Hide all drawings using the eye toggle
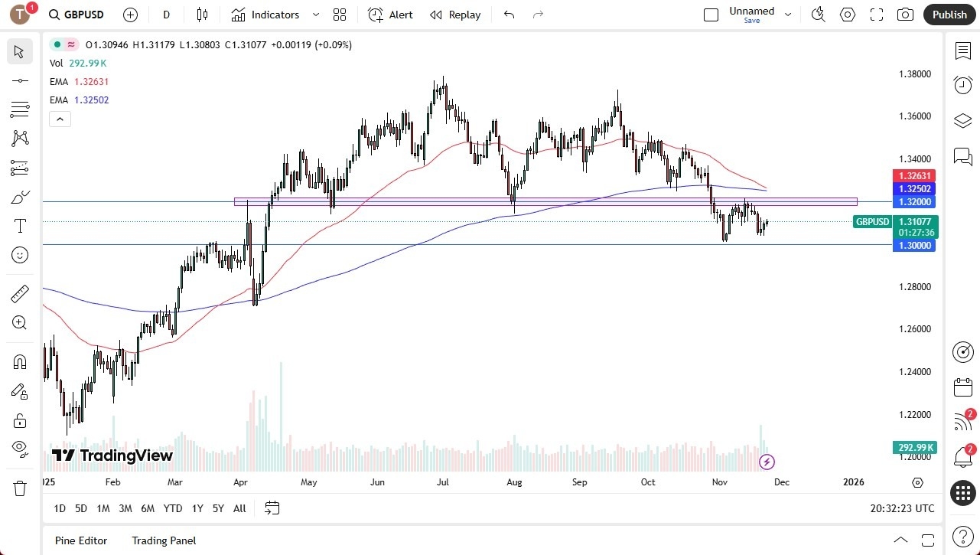 coord(20,449)
